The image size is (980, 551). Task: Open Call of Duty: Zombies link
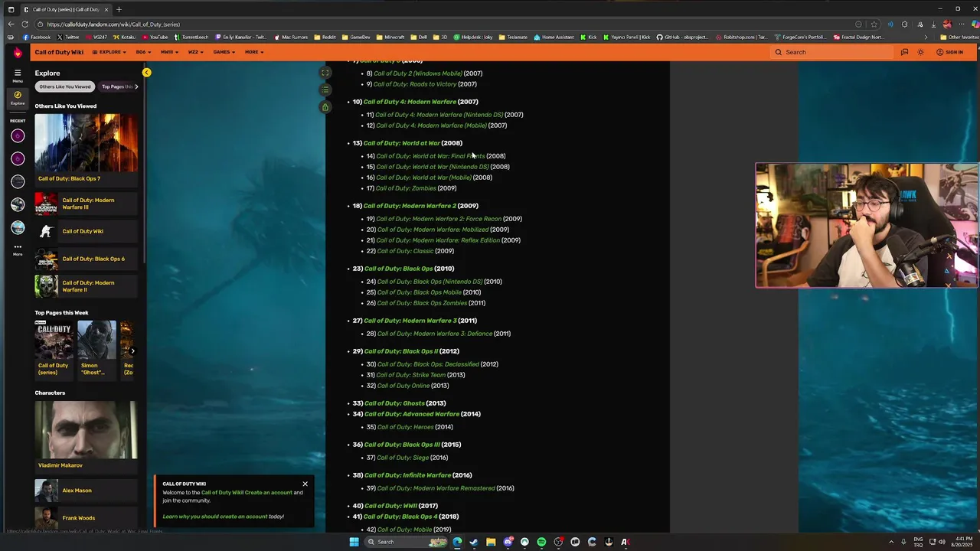coord(406,188)
